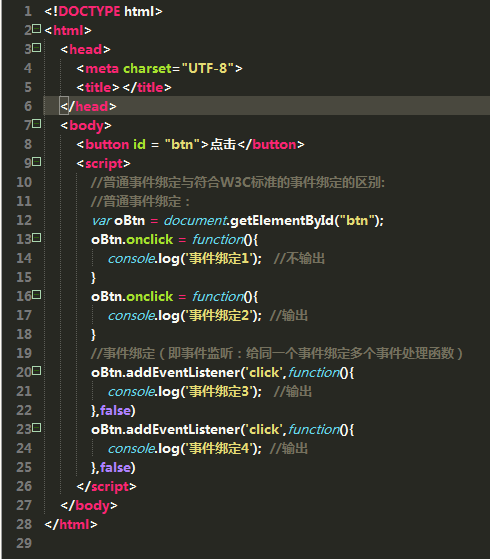Collapse the script tag fold marker
This screenshot has width=490, height=559.
pyautogui.click(x=37, y=161)
